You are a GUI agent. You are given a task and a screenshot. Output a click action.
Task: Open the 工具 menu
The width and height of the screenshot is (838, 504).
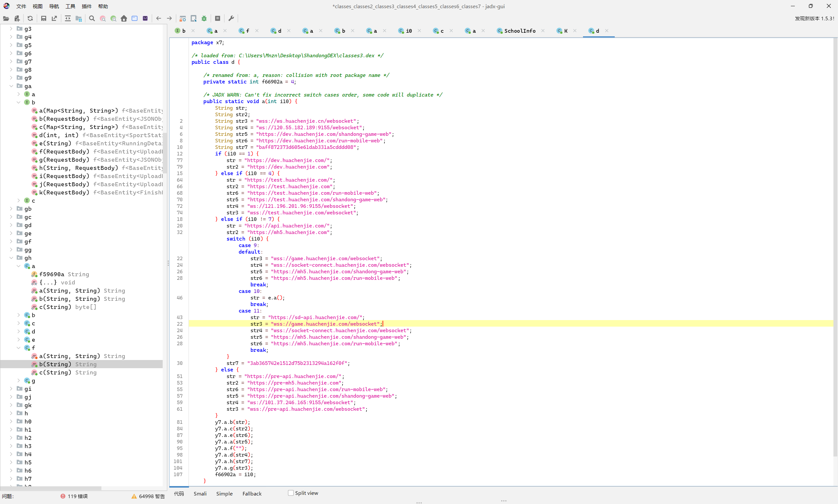pos(70,6)
